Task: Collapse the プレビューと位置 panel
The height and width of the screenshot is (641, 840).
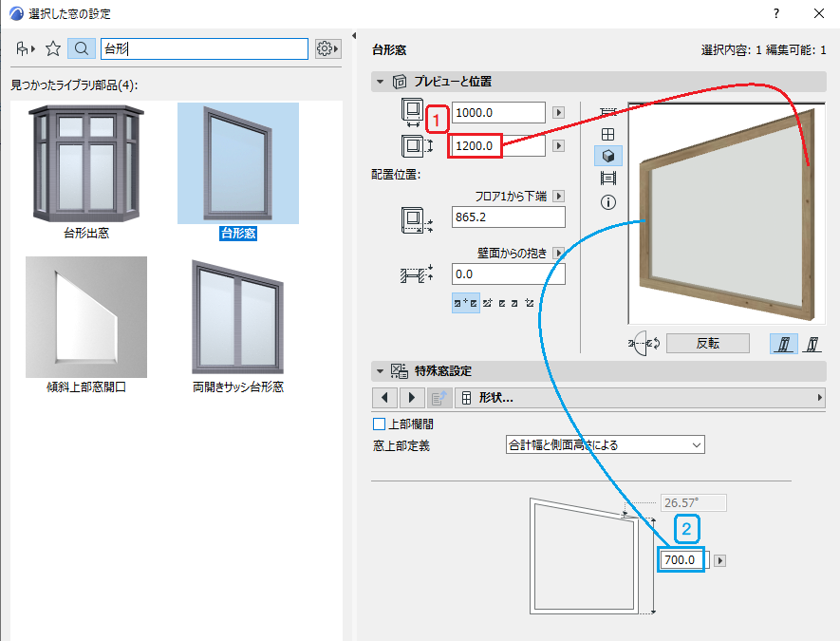Action: pyautogui.click(x=380, y=82)
